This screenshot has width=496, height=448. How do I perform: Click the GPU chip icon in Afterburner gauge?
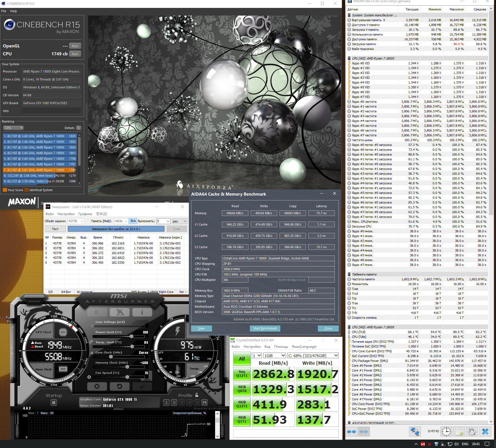pos(63,332)
